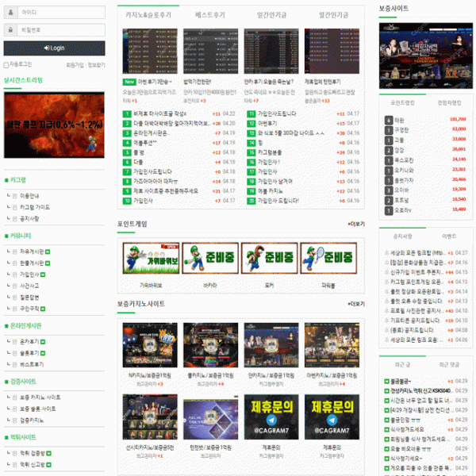Click the lock icon beside password field

pyautogui.click(x=11, y=30)
